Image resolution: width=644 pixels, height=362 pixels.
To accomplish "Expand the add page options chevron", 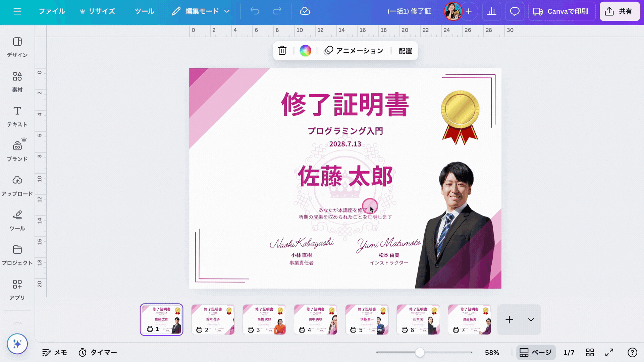I will [x=531, y=319].
